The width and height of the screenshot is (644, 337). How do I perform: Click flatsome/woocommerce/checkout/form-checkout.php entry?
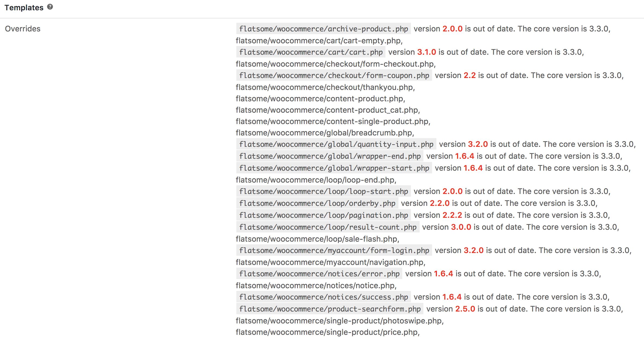coord(336,64)
